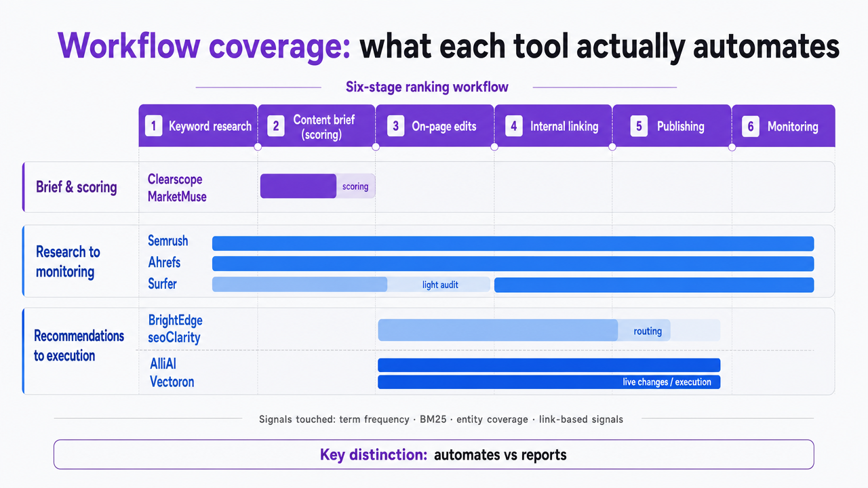Click the Surfer tool name
Viewport: 868px width, 488px height.
pyautogui.click(x=162, y=284)
